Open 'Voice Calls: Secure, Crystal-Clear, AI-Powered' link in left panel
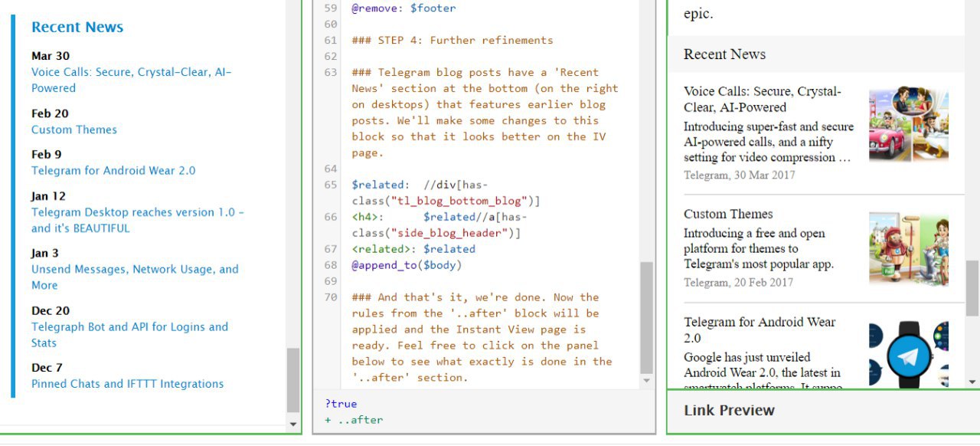This screenshot has width=980, height=446. 131,80
